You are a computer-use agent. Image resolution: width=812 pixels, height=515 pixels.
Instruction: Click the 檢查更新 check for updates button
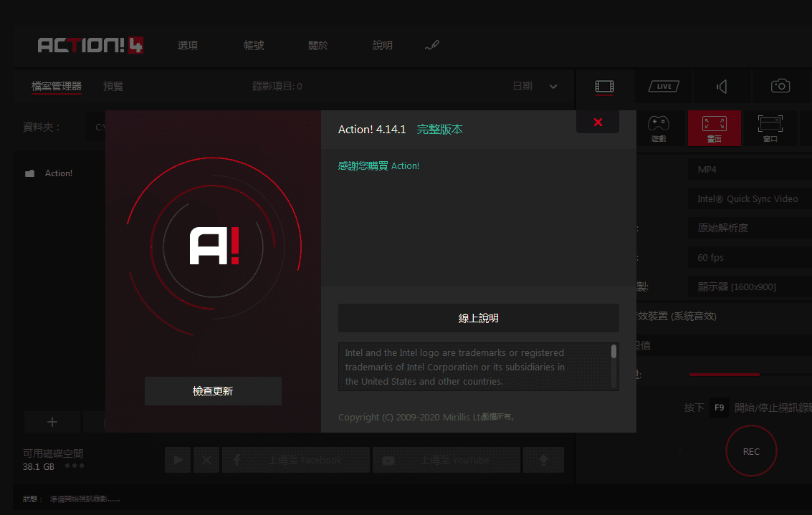coord(213,391)
